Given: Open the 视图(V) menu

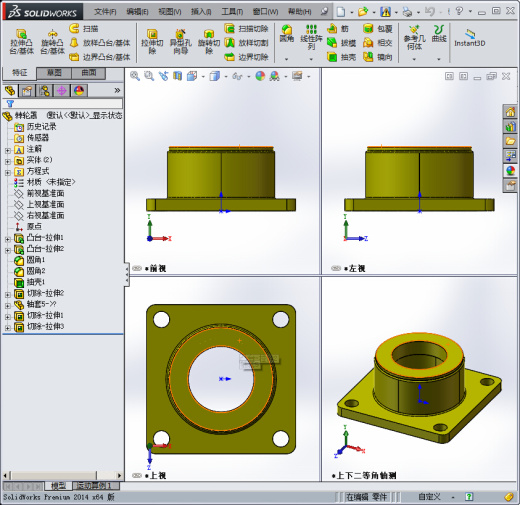Looking at the screenshot, I should click(x=170, y=12).
